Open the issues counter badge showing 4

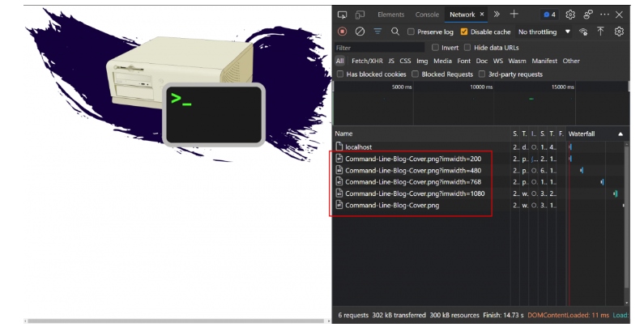(549, 15)
